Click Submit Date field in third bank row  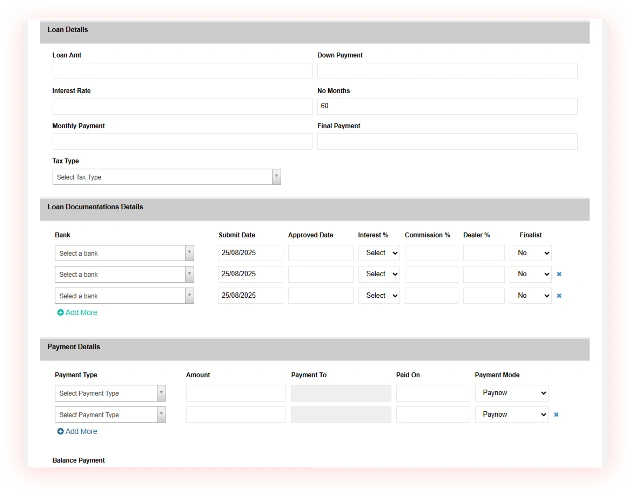(x=251, y=296)
